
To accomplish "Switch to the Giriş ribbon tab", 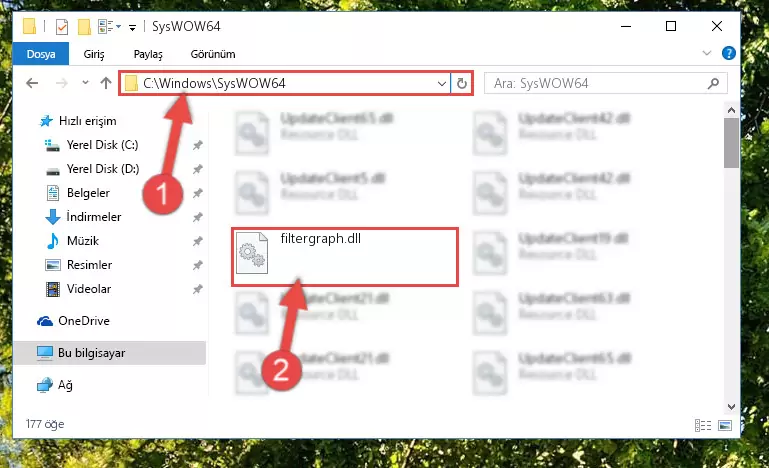I will point(94,54).
